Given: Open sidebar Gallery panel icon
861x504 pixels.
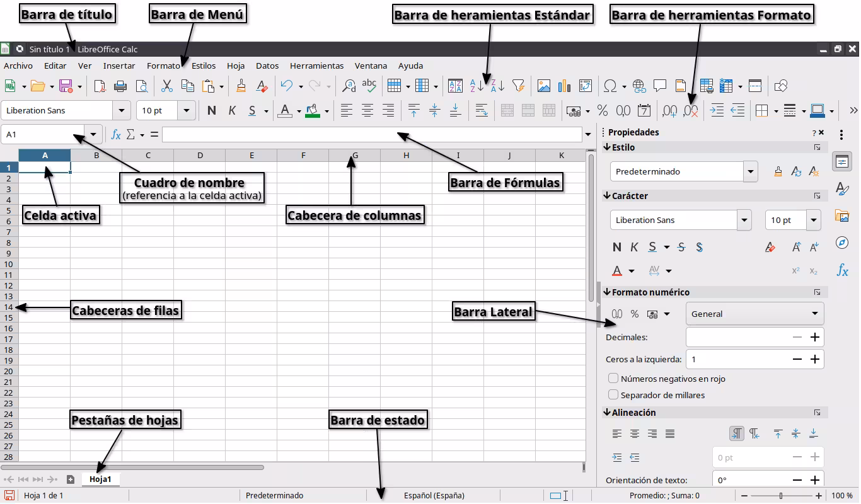Looking at the screenshot, I should (842, 216).
